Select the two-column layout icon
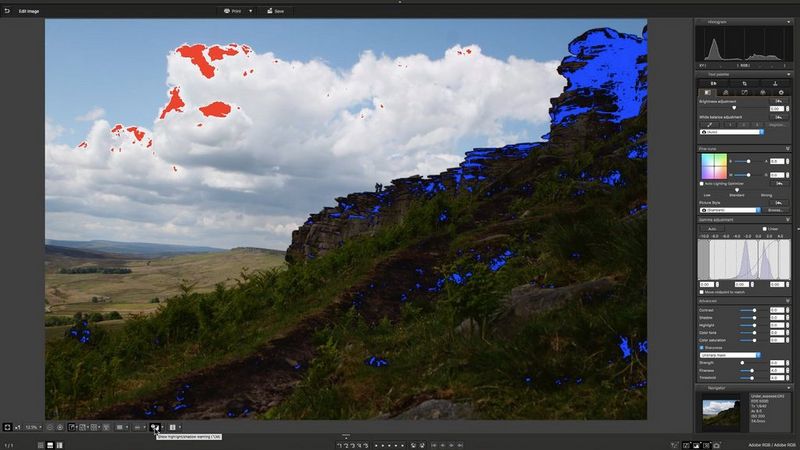The height and width of the screenshot is (450, 800). coord(60,445)
